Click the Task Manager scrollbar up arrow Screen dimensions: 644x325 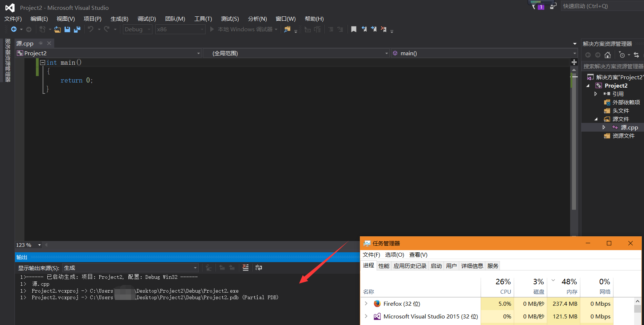pos(637,301)
